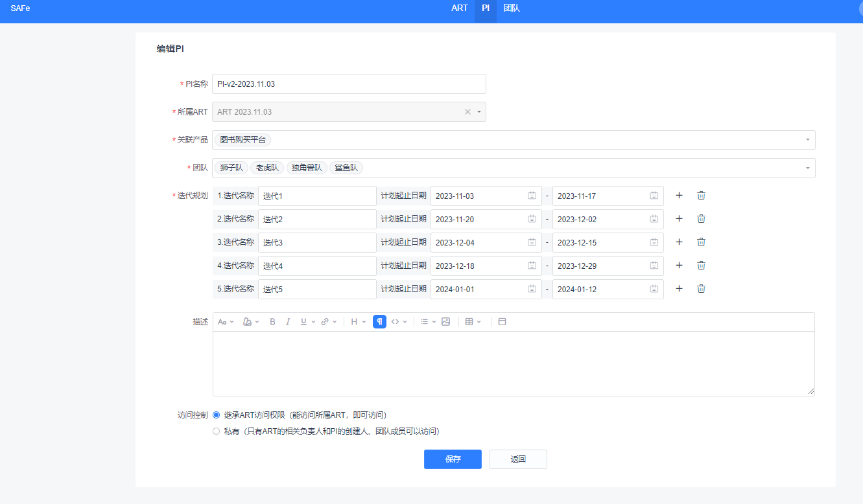
Task: Open the heading level dropdown
Action: pos(358,321)
